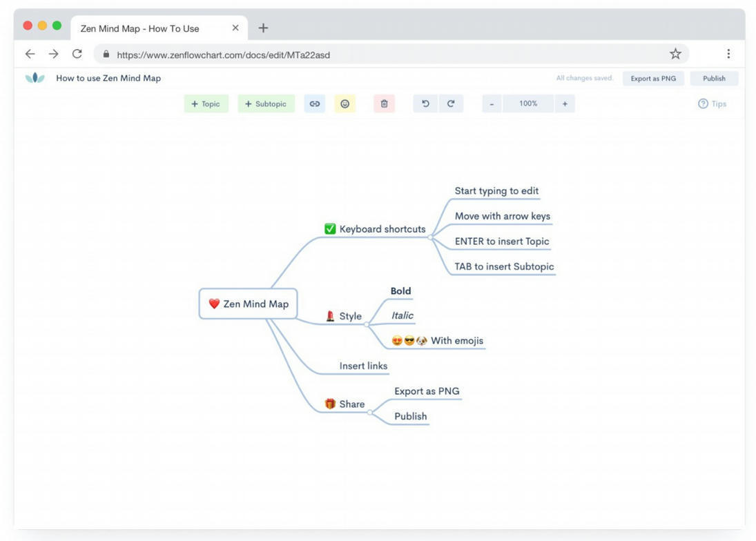Go forward in the browser
The height and width of the screenshot is (541, 756).
(x=54, y=54)
